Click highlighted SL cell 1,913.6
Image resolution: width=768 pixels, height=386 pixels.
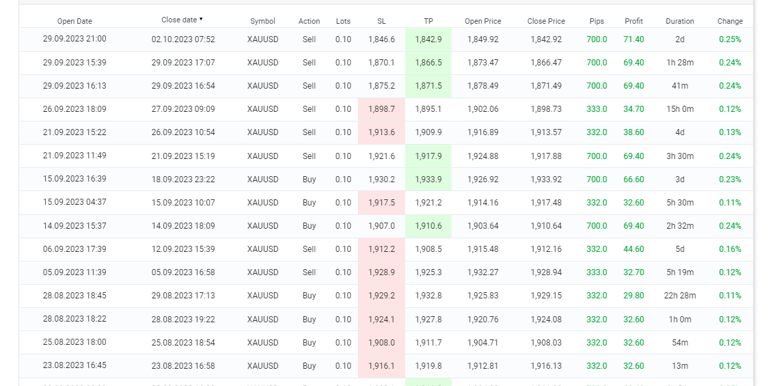382,132
